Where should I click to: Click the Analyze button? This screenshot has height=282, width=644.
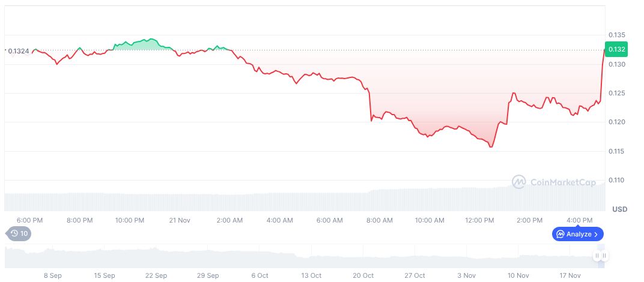point(577,234)
